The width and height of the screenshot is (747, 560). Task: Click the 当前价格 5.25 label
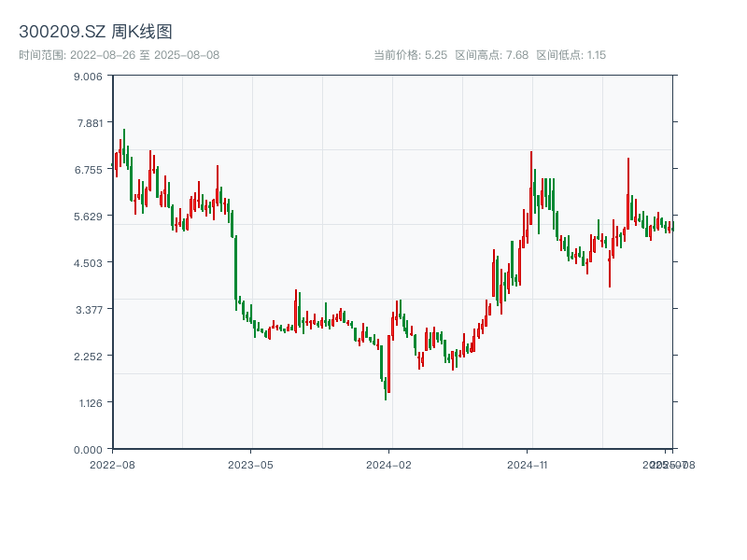tap(410, 55)
